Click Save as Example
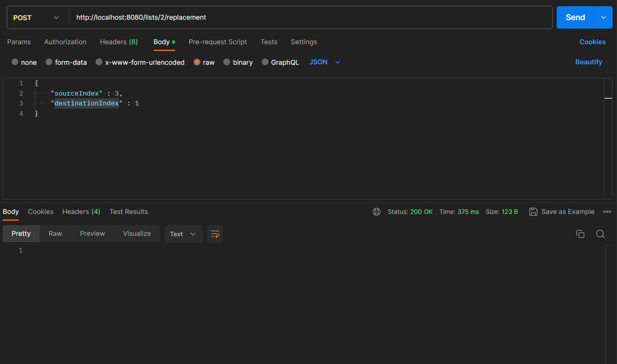617x364 pixels. 562,212
